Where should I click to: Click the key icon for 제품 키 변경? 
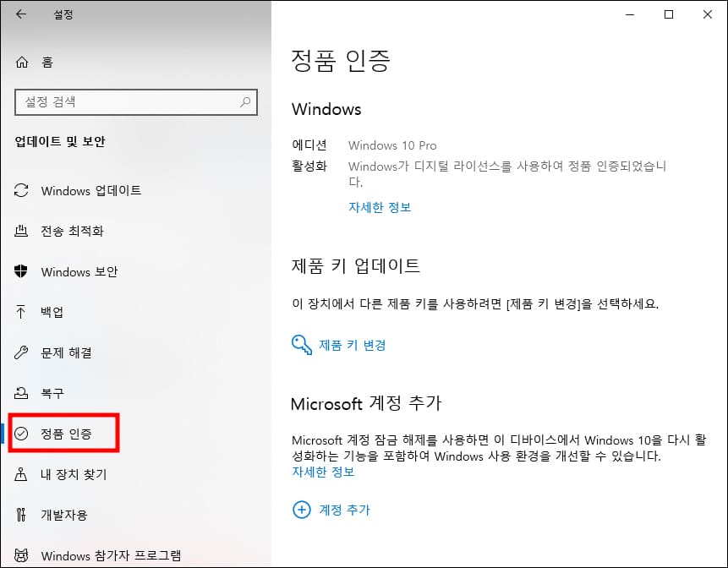[301, 345]
